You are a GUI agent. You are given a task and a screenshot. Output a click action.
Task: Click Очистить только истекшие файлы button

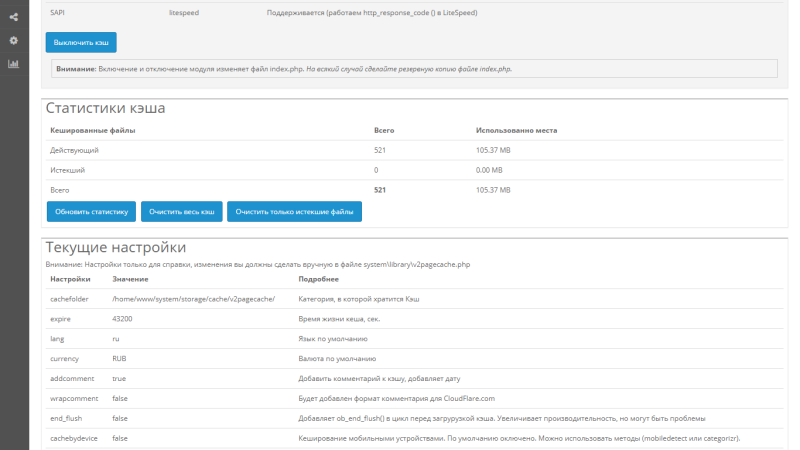(x=294, y=212)
